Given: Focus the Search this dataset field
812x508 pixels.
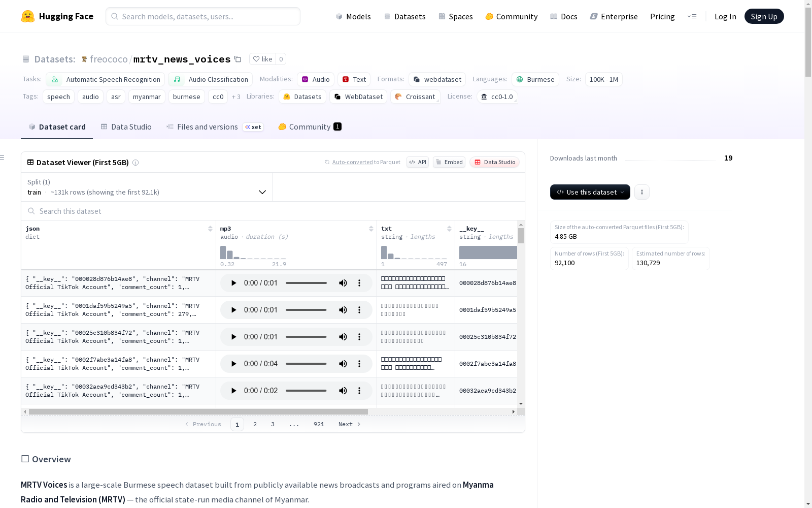Looking at the screenshot, I should pyautogui.click(x=273, y=211).
